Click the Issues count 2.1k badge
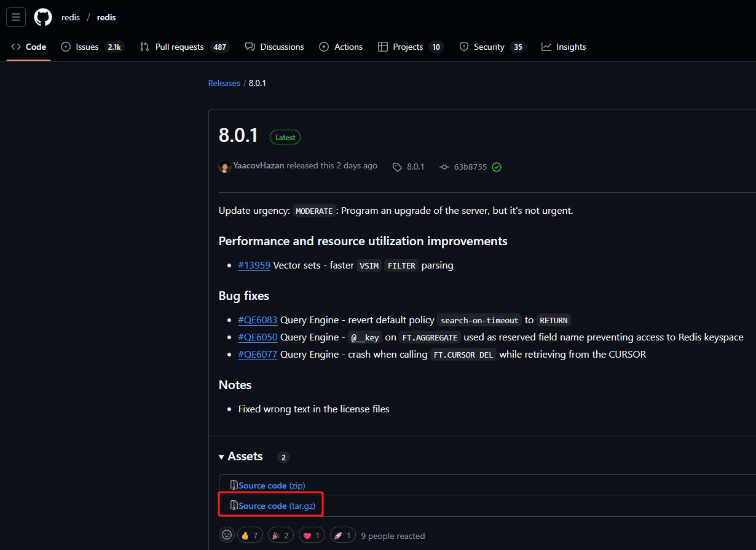The image size is (756, 550). [x=114, y=47]
